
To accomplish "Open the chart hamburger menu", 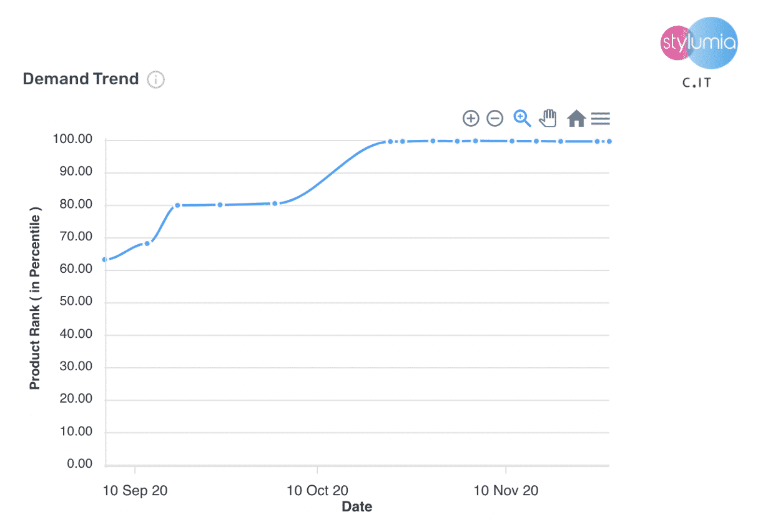I will [x=601, y=119].
